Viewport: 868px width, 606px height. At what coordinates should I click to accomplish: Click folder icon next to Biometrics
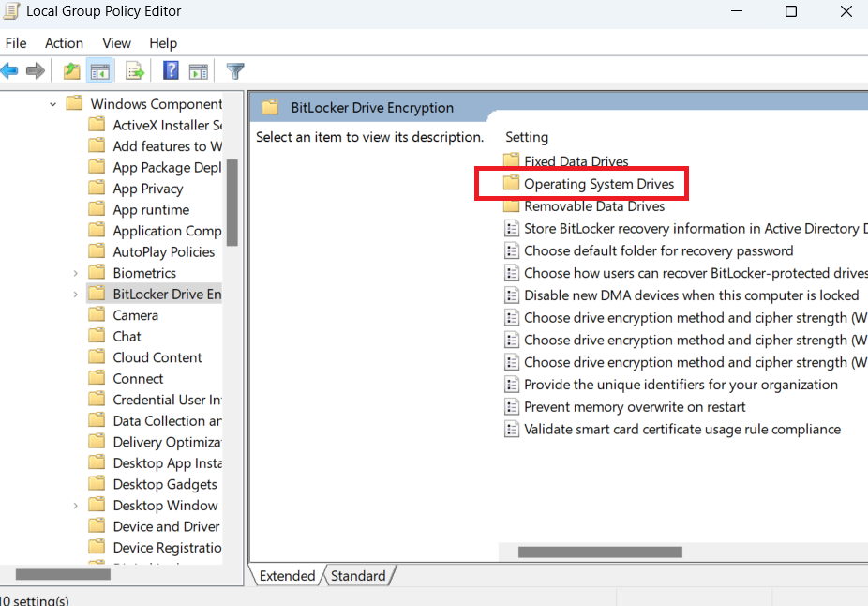click(x=97, y=272)
